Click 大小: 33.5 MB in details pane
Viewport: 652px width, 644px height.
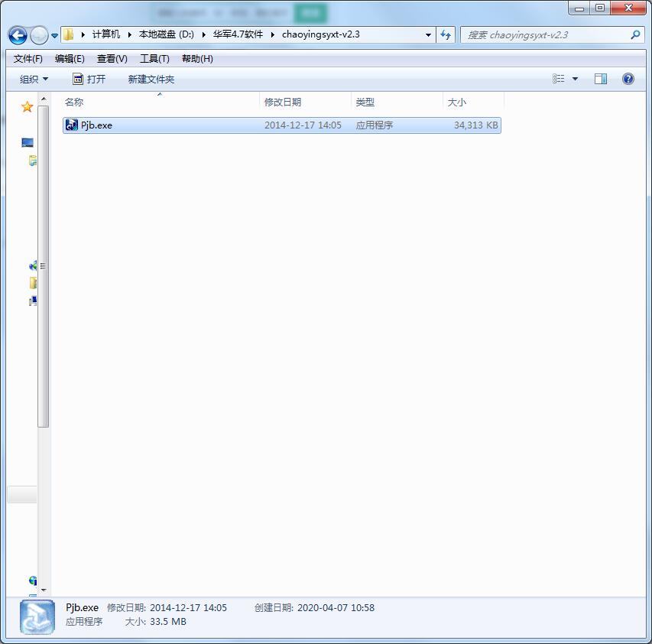(155, 622)
